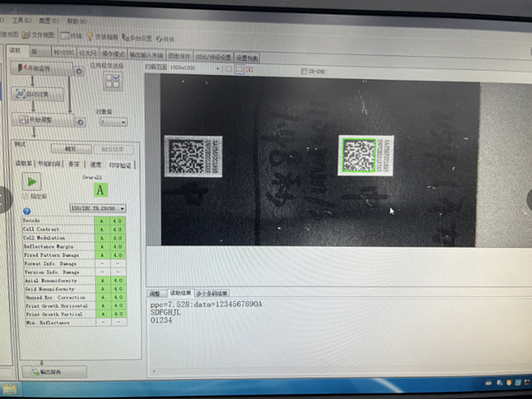This screenshot has height=399, width=532.
Task: Click the horizontal scrollbar left arrow in results
Action: coord(153,371)
